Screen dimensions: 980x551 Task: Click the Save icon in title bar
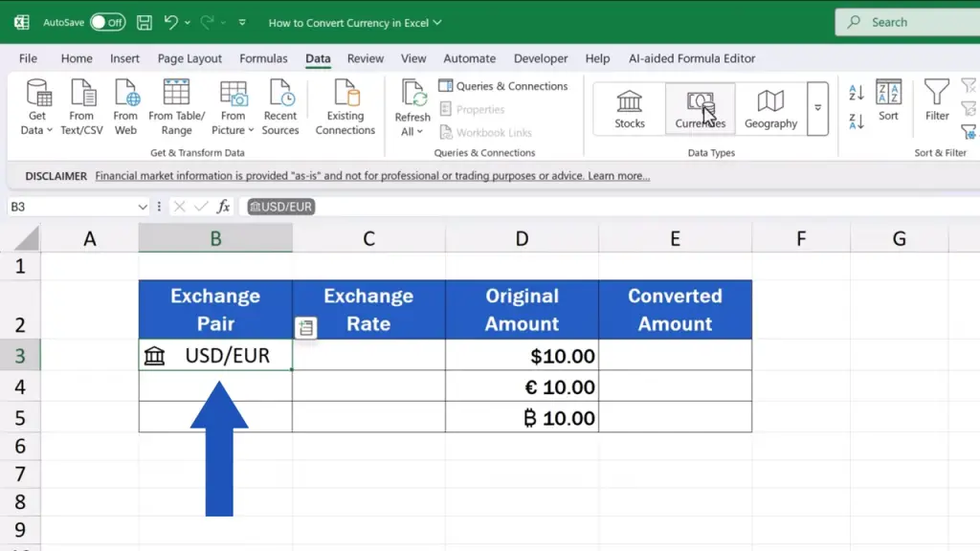(x=144, y=22)
